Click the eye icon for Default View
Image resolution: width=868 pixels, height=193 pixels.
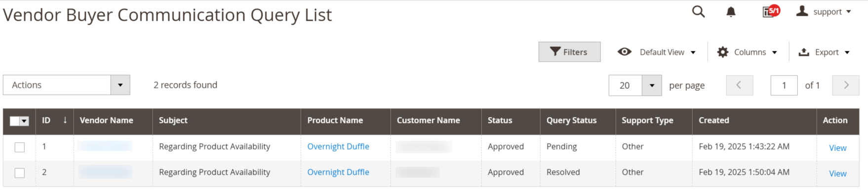tap(624, 52)
